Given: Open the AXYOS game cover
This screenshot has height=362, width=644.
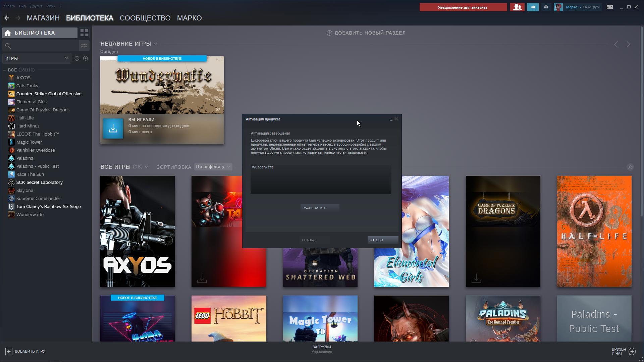Looking at the screenshot, I should pos(138,231).
